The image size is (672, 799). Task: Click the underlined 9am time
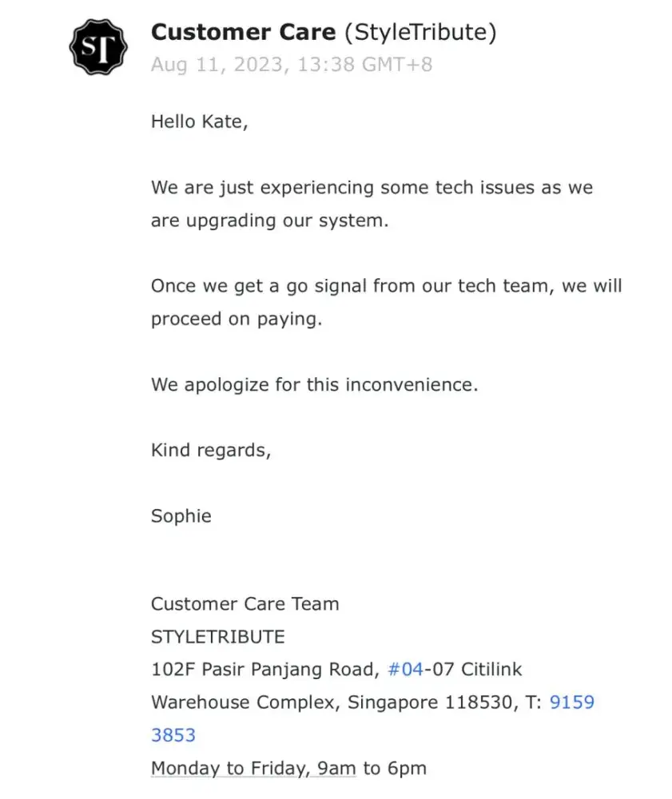click(x=336, y=769)
